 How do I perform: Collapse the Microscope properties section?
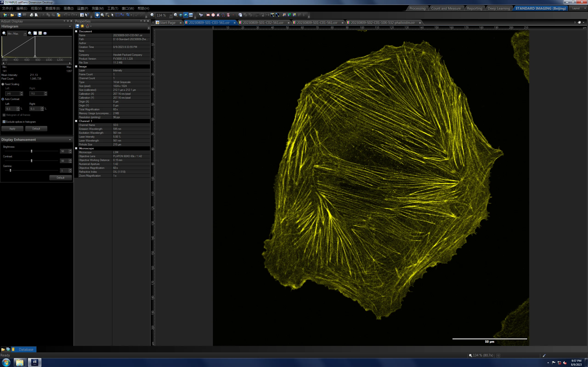point(76,148)
